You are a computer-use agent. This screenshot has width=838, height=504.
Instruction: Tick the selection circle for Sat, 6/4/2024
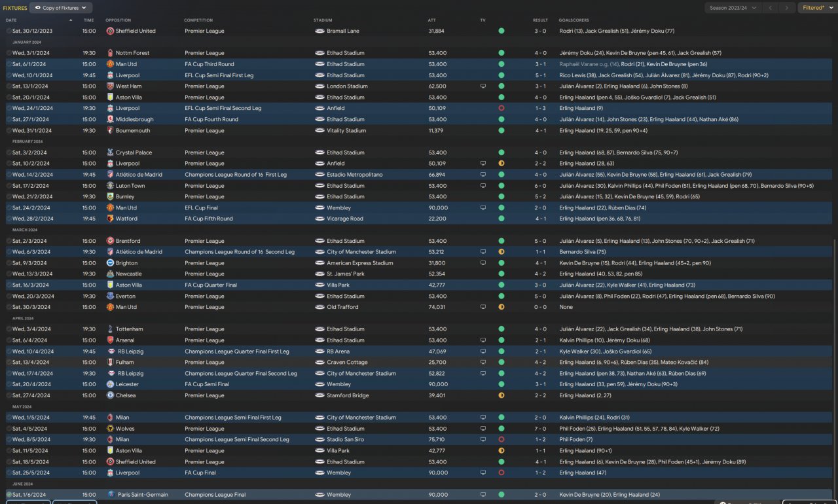(9, 340)
